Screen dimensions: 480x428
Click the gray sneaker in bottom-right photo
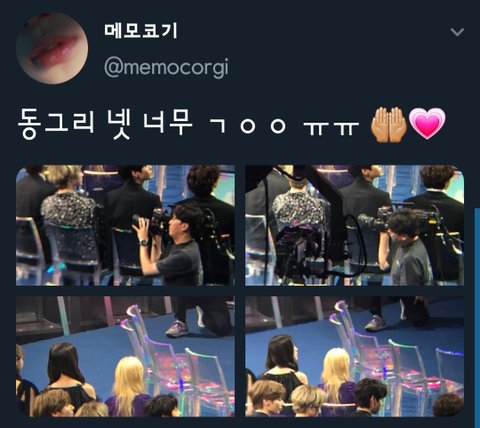point(376,323)
